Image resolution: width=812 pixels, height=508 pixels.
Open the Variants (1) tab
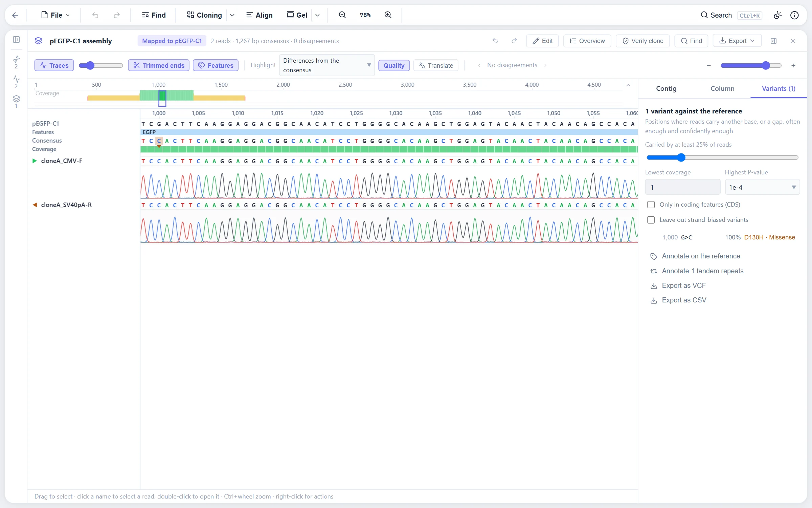[x=779, y=88]
